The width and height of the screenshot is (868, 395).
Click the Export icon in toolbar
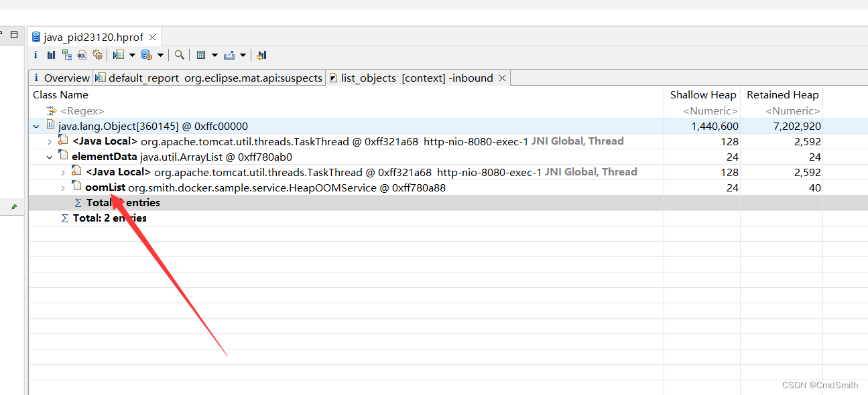coord(229,55)
